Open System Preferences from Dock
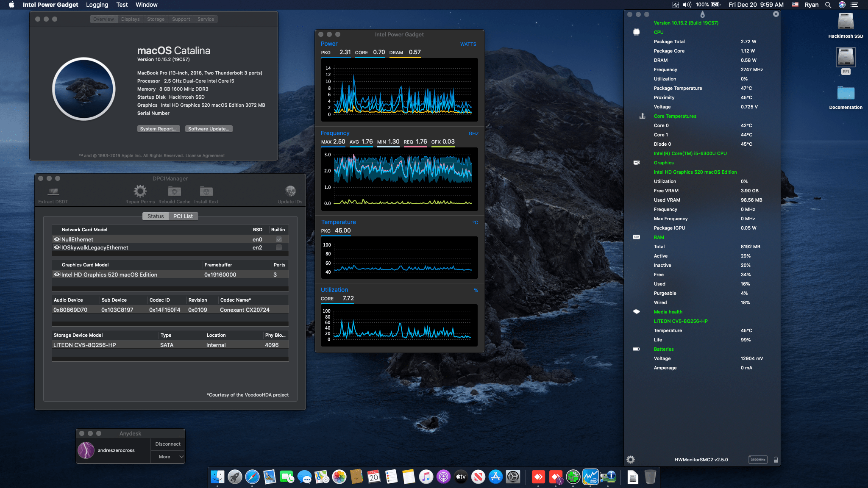Image resolution: width=868 pixels, height=488 pixels. pyautogui.click(x=513, y=477)
